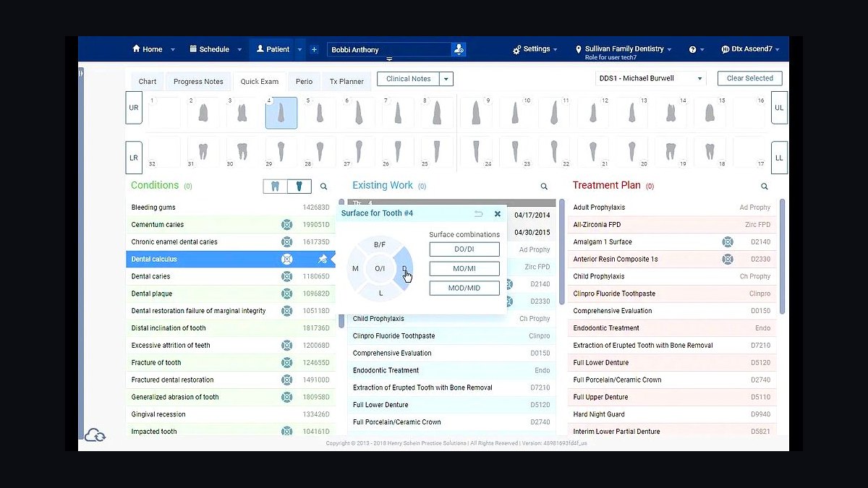
Task: Select tooth 4 in the upper right chart
Action: (x=281, y=113)
